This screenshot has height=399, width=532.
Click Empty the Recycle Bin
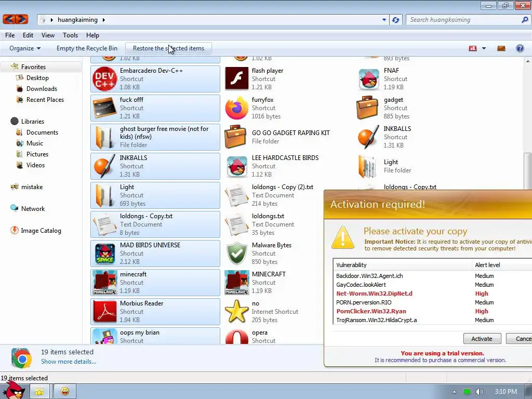point(87,48)
